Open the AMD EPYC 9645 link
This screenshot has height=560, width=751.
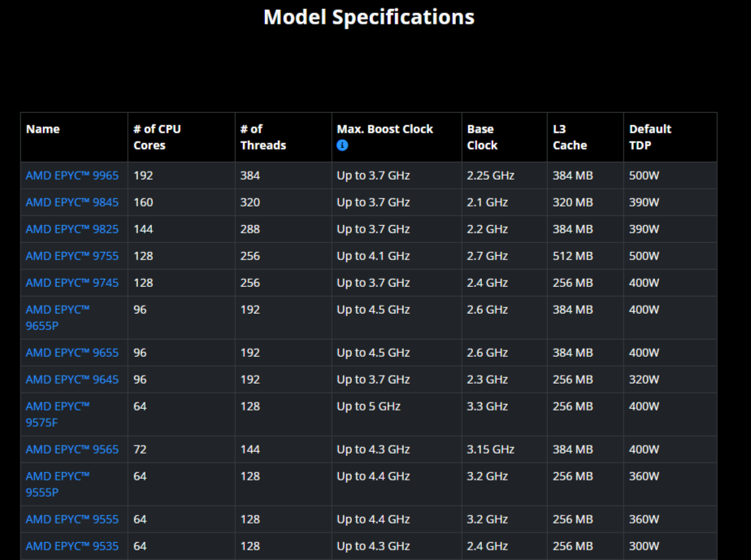pos(72,380)
